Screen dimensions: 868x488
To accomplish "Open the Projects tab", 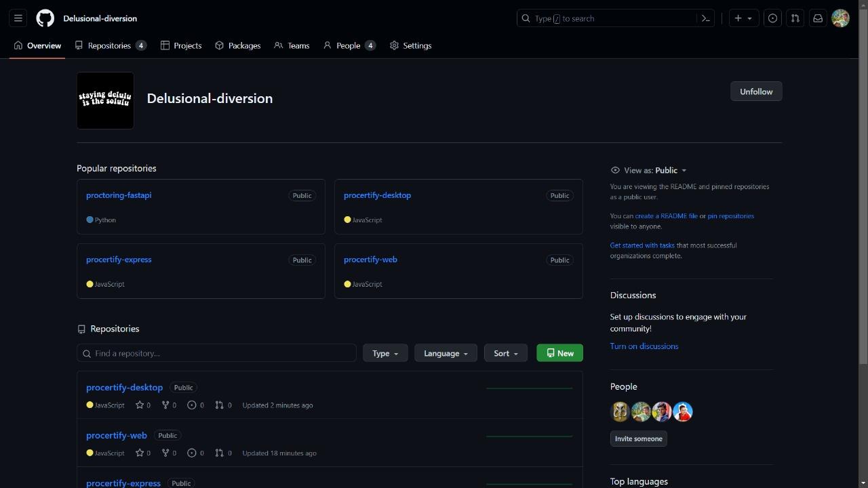I will (181, 45).
